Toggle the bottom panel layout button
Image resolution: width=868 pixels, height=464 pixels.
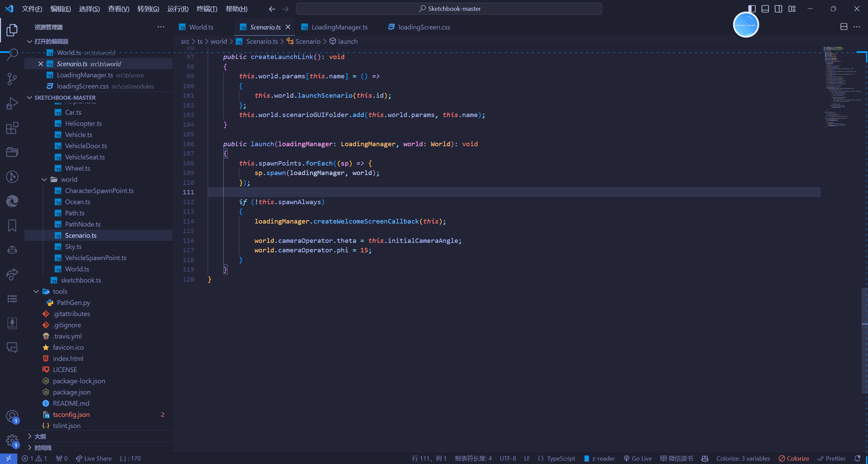coord(765,9)
